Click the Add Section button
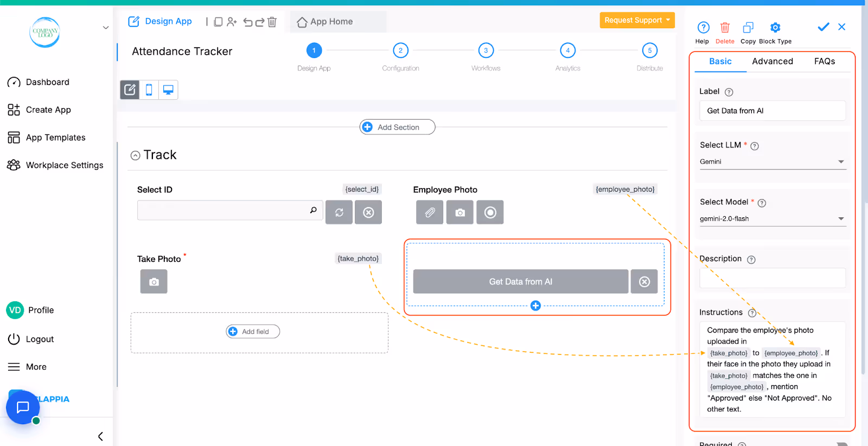 [x=398, y=127]
